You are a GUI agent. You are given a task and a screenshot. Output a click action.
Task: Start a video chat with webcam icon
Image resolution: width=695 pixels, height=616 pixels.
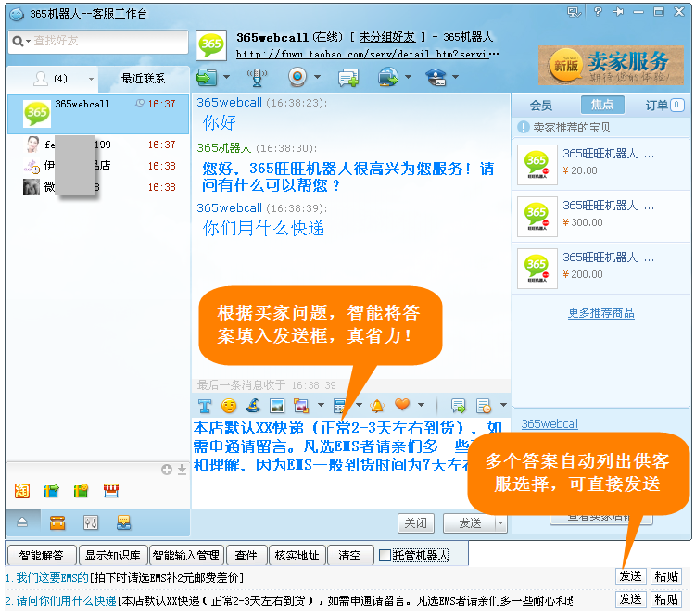(x=297, y=77)
